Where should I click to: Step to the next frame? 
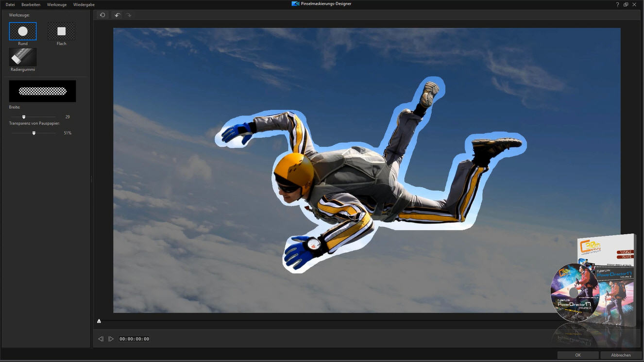(x=111, y=339)
